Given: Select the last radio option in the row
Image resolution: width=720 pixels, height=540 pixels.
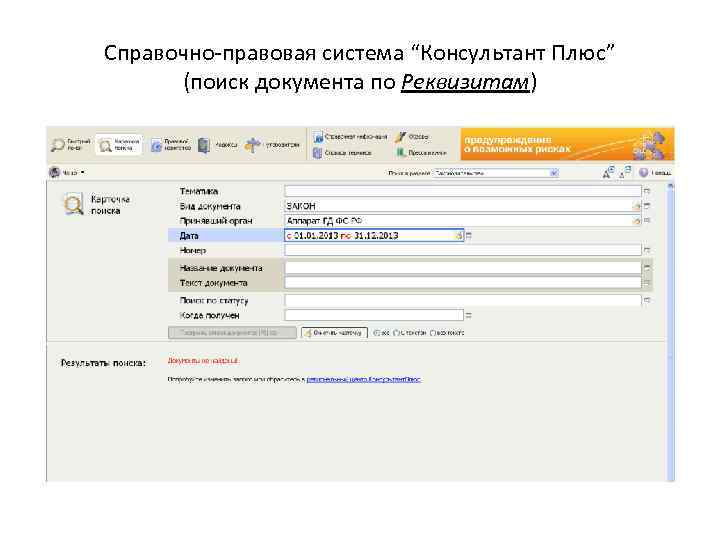Looking at the screenshot, I should 433,333.
